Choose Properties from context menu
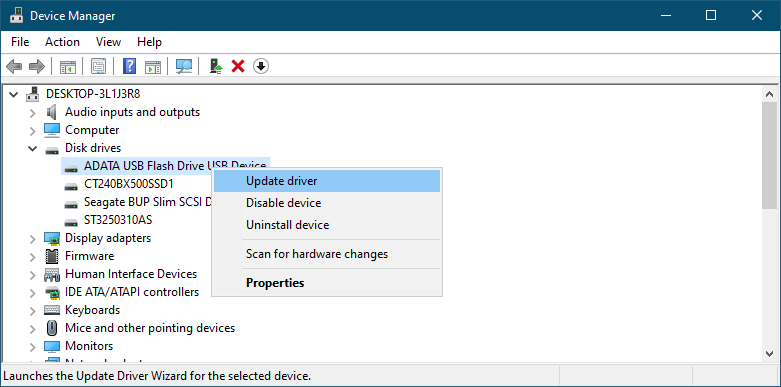Screen dimensions: 781x387 coord(327,283)
